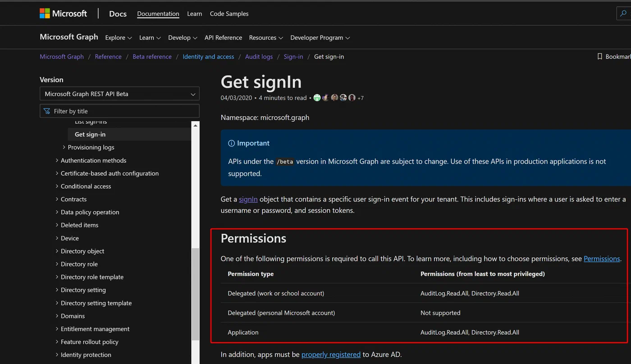This screenshot has width=631, height=364.
Task: Click the Bookmark icon
Action: click(599, 56)
